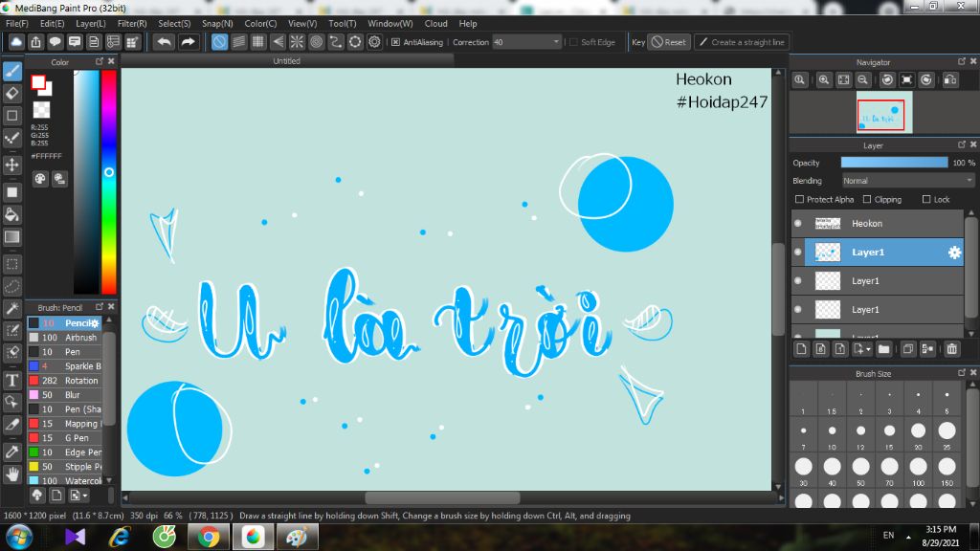The height and width of the screenshot is (551, 980).
Task: Select the Bucket fill tool
Action: coord(11,215)
